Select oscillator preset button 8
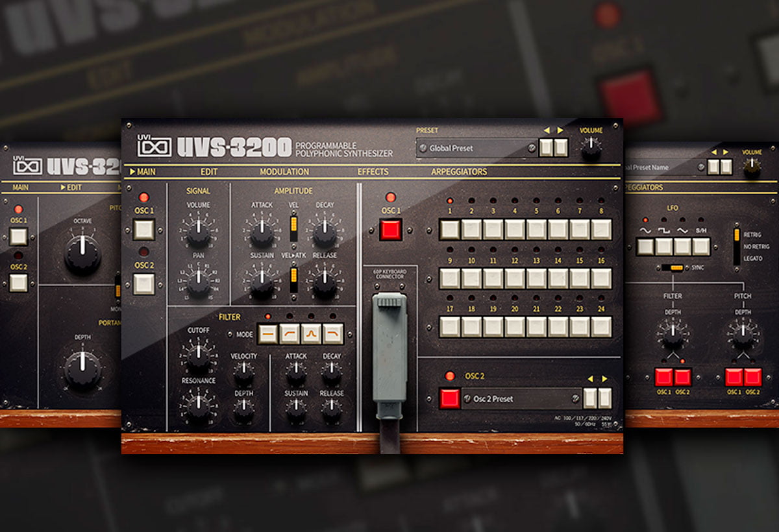 pyautogui.click(x=602, y=229)
